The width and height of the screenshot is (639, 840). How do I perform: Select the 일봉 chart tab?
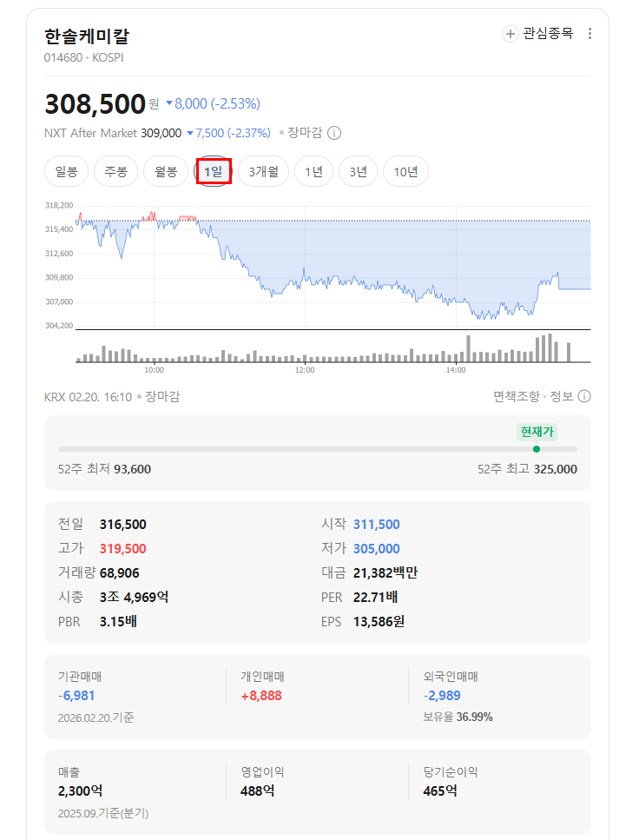[x=66, y=171]
